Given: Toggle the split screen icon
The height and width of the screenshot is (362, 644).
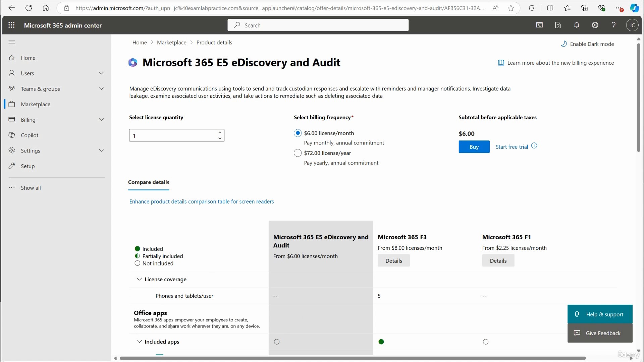Looking at the screenshot, I should [x=550, y=8].
